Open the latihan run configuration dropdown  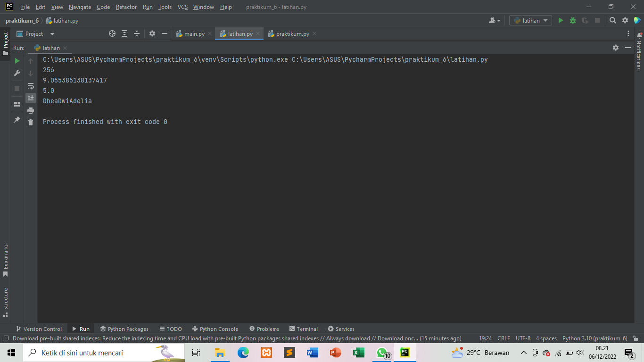click(x=530, y=20)
